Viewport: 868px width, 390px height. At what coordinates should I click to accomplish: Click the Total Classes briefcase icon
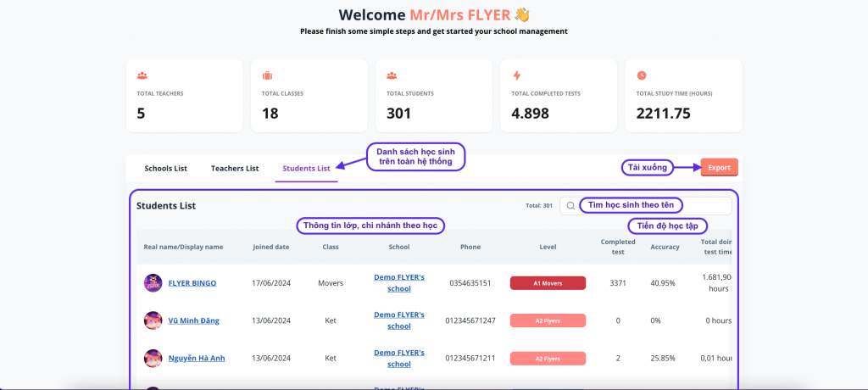(267, 75)
